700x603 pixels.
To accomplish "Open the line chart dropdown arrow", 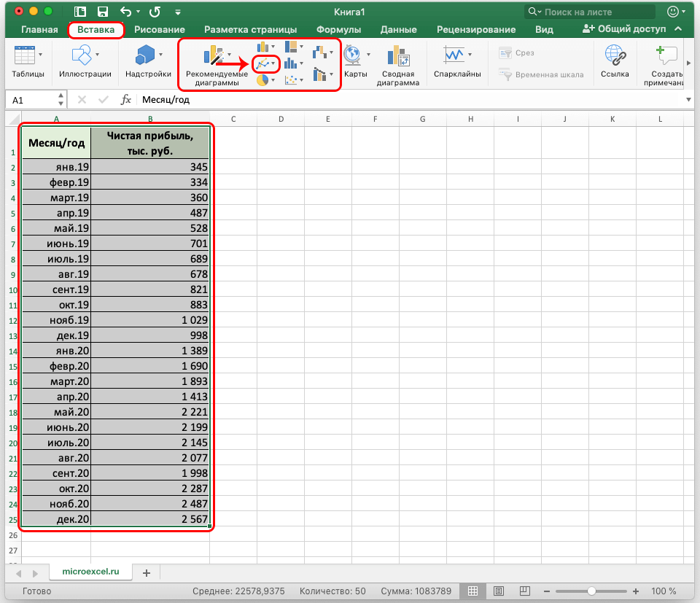I will 273,64.
